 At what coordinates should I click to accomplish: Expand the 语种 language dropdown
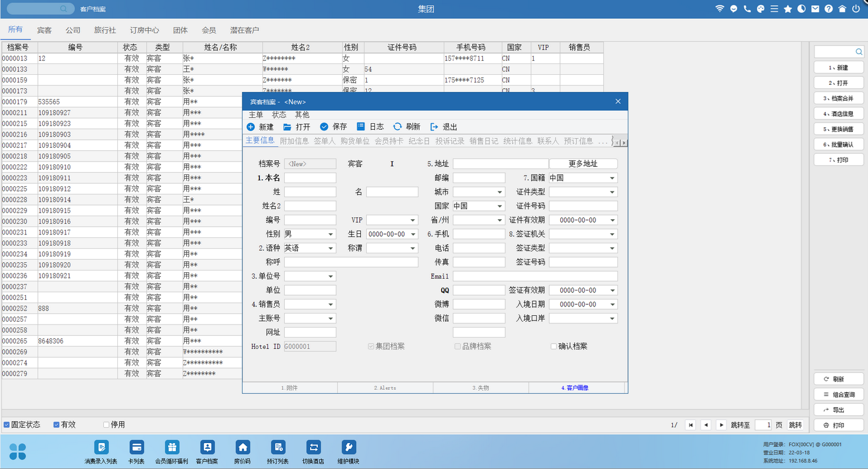click(x=331, y=249)
